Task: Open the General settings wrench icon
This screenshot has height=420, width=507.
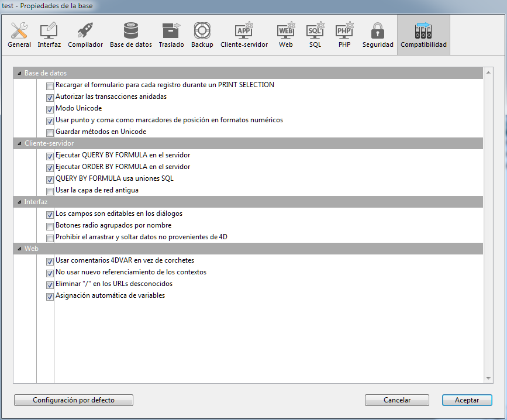Action: tap(19, 30)
